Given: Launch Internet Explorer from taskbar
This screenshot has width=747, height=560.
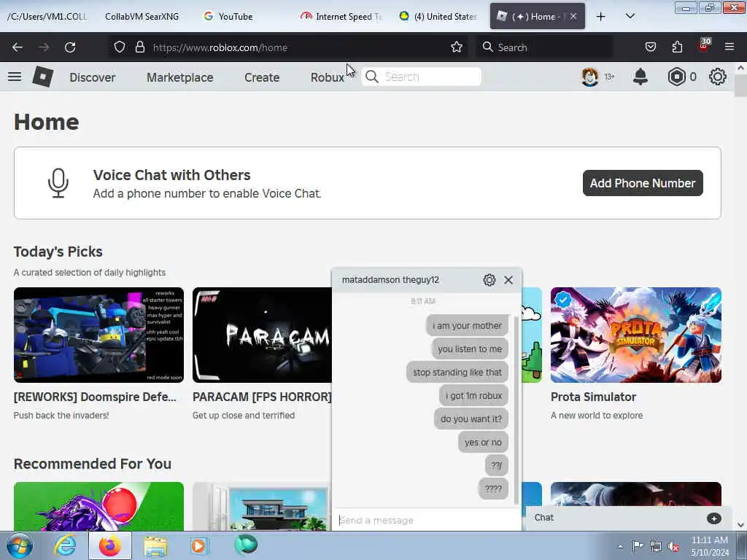Looking at the screenshot, I should [x=65, y=545].
